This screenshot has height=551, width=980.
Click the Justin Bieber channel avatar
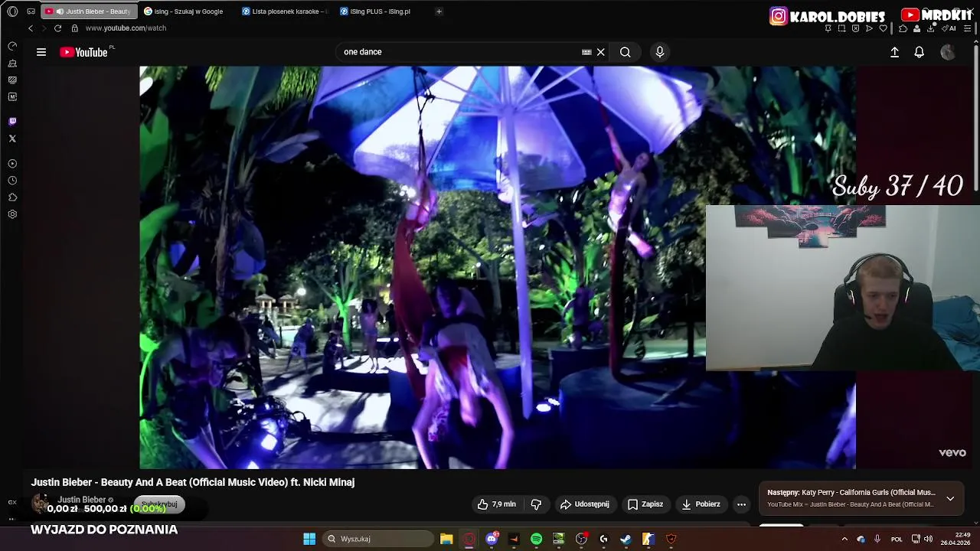(41, 504)
